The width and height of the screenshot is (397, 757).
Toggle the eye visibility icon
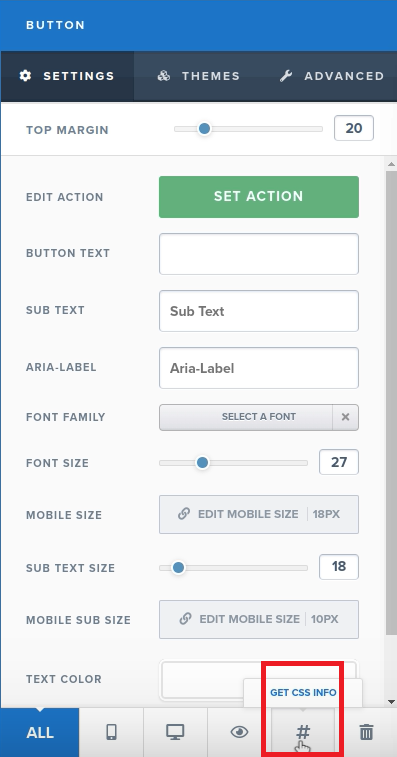point(239,732)
